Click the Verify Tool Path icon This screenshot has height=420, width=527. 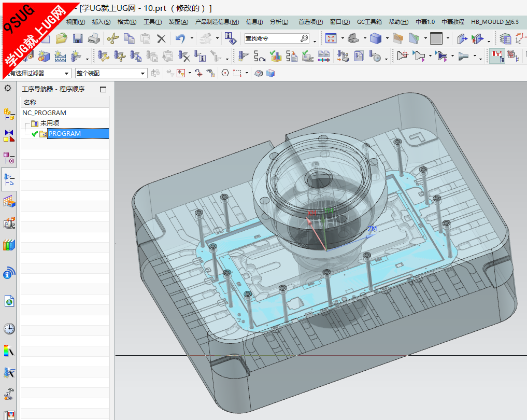click(x=276, y=56)
